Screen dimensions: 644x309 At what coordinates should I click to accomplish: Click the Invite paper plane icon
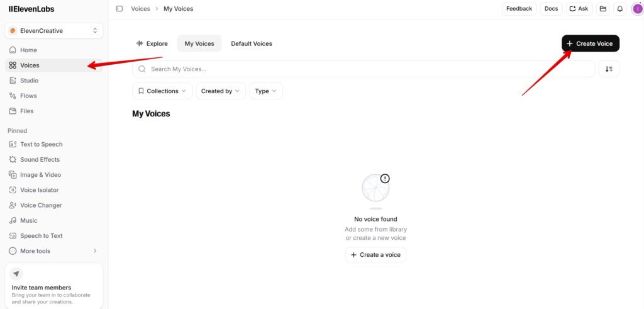pyautogui.click(x=16, y=274)
